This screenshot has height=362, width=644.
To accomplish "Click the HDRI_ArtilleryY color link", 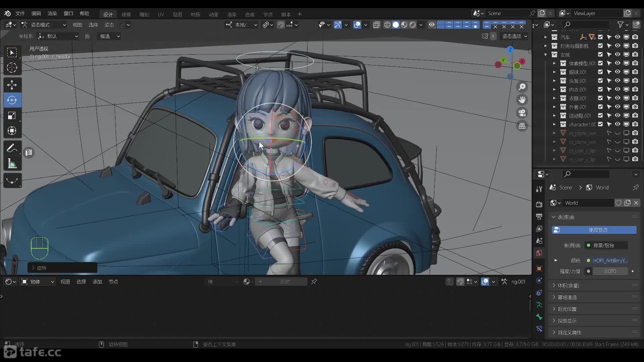I will (606, 260).
